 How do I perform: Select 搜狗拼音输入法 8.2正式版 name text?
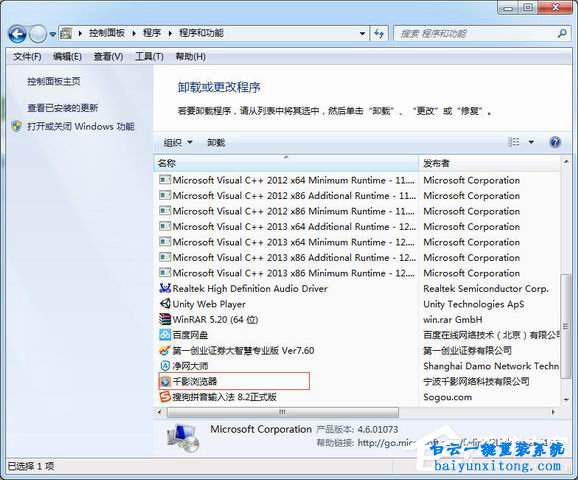pos(224,397)
